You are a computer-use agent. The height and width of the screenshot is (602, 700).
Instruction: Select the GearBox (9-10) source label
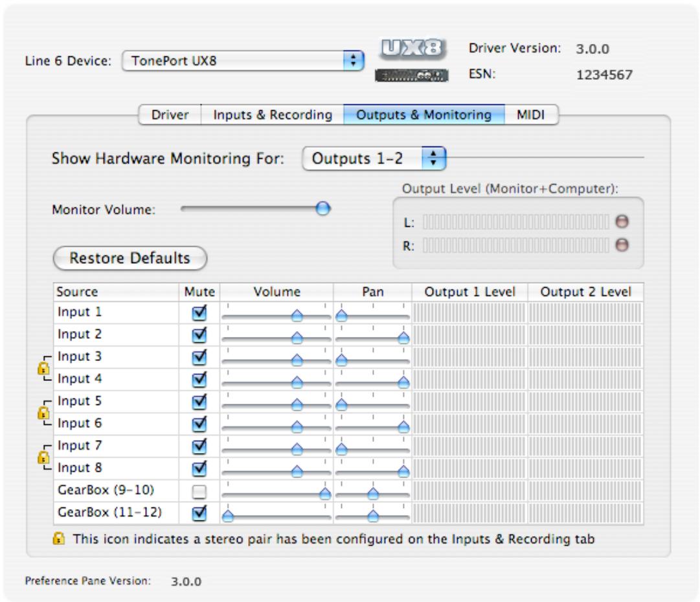(x=106, y=490)
